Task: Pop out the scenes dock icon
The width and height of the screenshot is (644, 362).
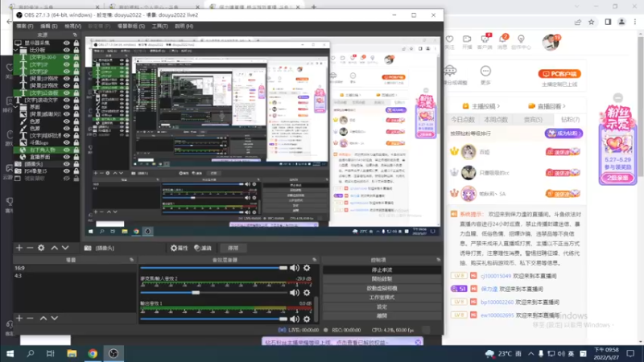Action: [x=131, y=260]
